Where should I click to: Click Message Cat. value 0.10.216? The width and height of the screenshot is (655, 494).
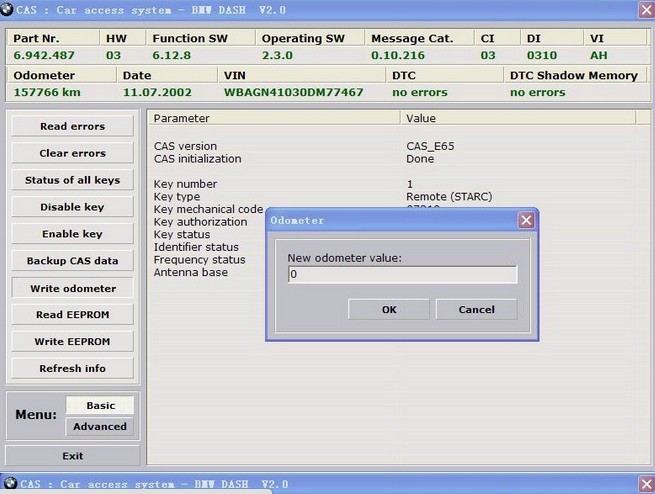click(398, 55)
